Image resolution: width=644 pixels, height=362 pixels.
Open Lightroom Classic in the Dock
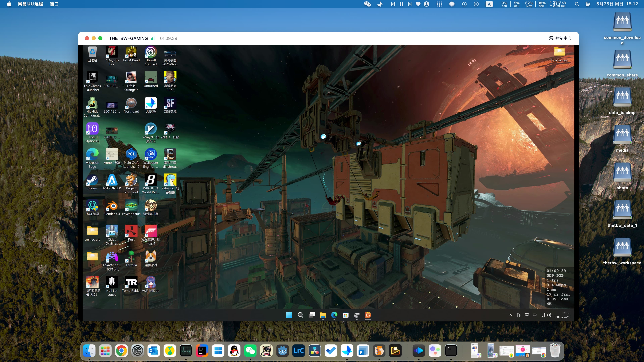[x=299, y=350]
